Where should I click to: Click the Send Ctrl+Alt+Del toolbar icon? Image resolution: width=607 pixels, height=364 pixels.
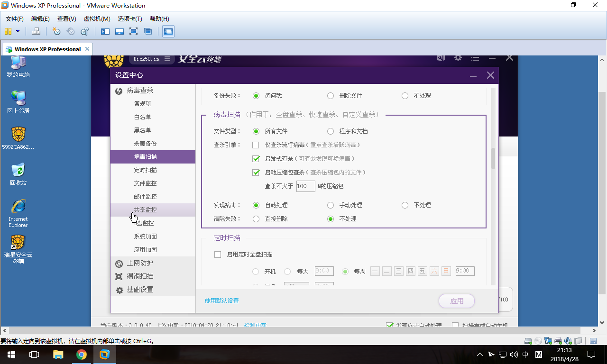click(36, 31)
